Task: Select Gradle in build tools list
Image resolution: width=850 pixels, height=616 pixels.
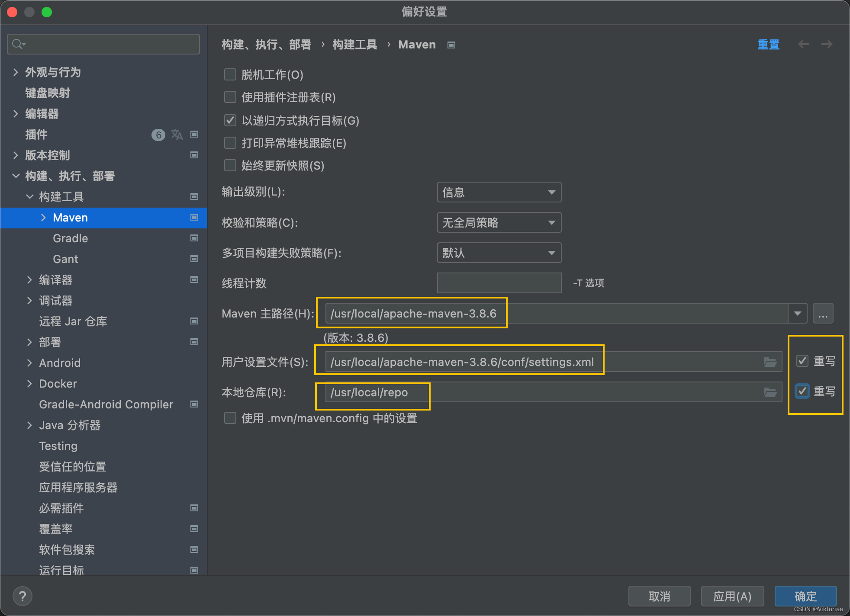Action: (x=71, y=238)
